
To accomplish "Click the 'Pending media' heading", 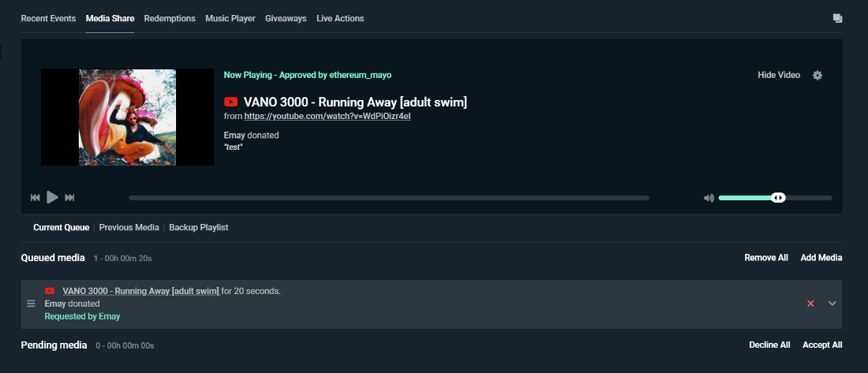I will (x=54, y=345).
